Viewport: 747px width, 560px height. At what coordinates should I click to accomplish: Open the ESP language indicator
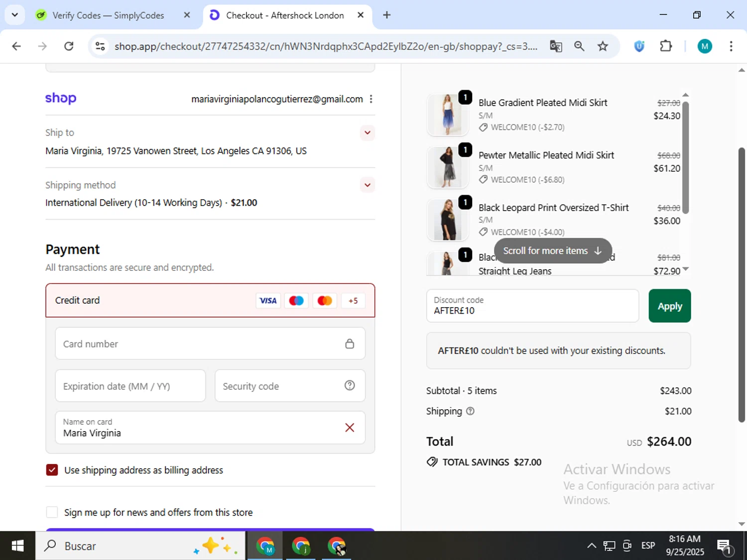(x=648, y=546)
